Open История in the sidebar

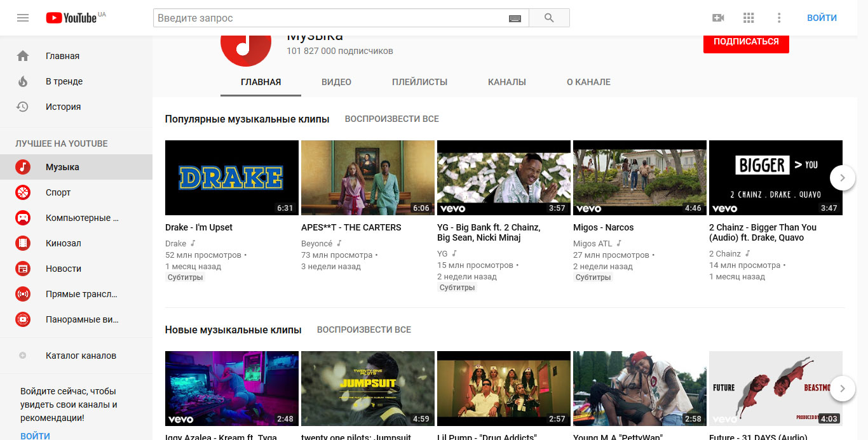click(76, 107)
